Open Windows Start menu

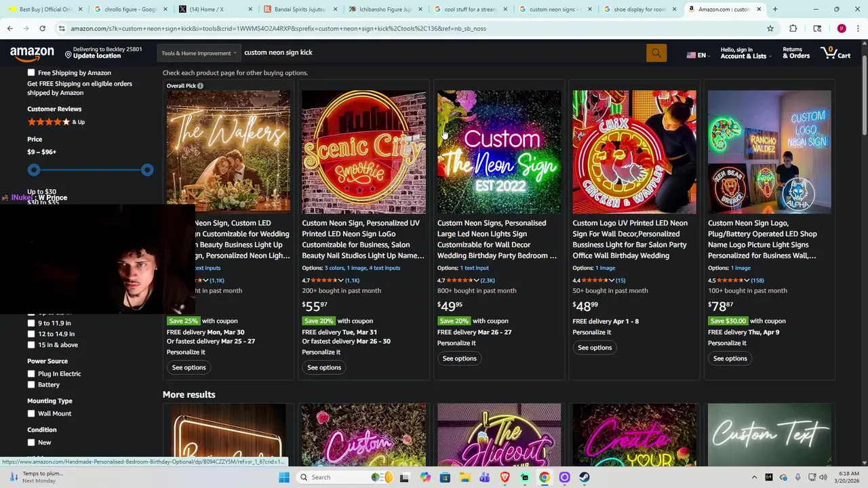(284, 477)
